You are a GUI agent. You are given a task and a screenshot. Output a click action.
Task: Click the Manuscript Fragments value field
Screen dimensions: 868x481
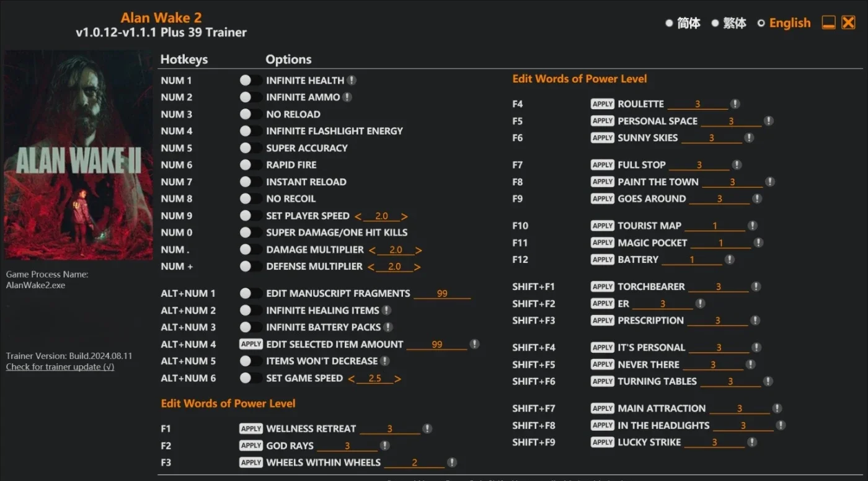coord(442,293)
